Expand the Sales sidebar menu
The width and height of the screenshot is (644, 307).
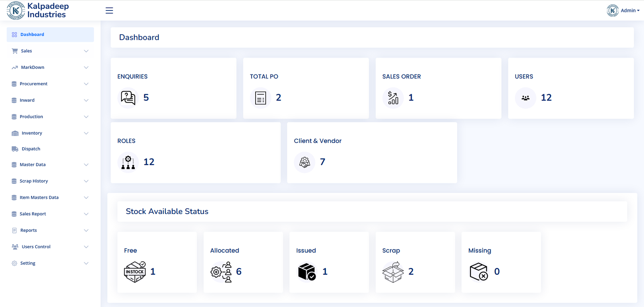click(50, 51)
